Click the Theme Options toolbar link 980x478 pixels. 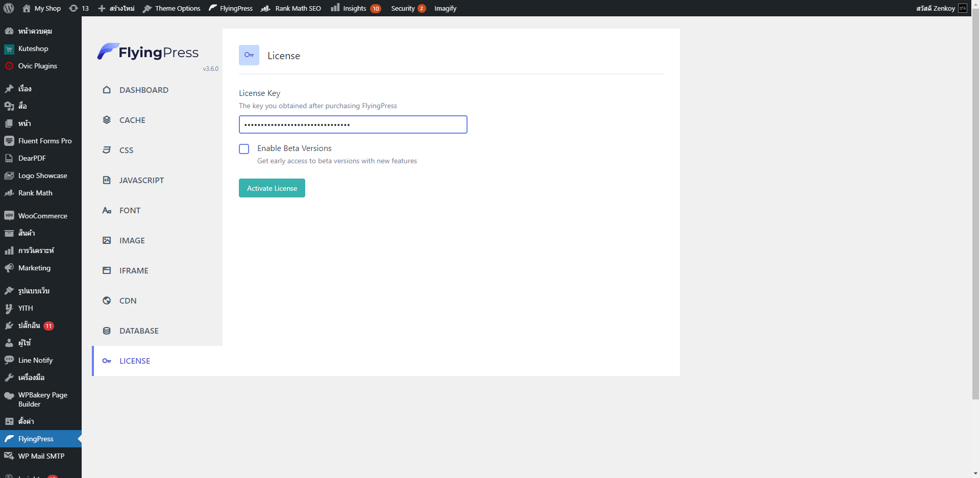[x=171, y=8]
